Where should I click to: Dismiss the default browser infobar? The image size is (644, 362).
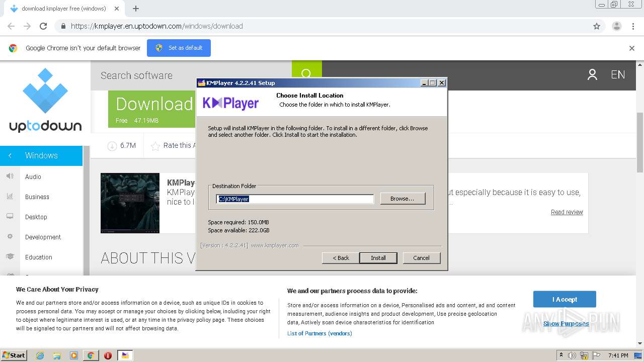632,48
